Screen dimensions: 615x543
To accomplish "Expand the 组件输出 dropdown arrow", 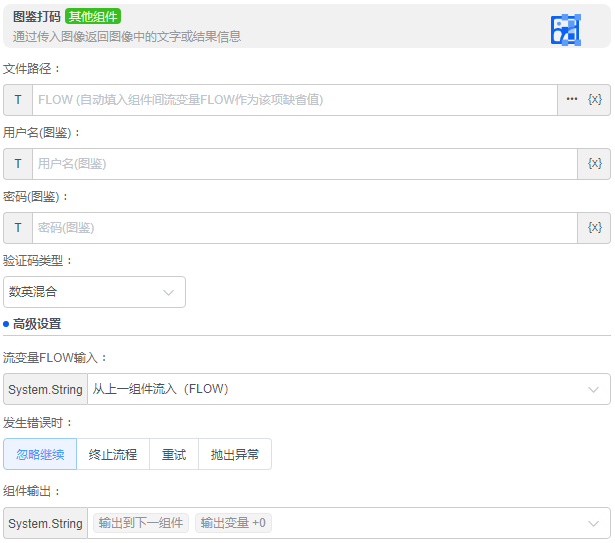I will 593,523.
